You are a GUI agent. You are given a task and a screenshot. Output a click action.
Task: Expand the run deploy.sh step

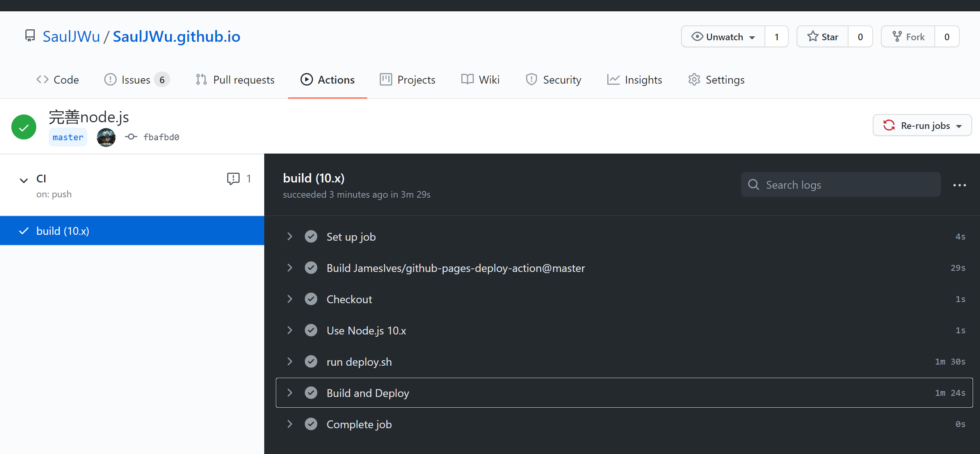pos(290,361)
